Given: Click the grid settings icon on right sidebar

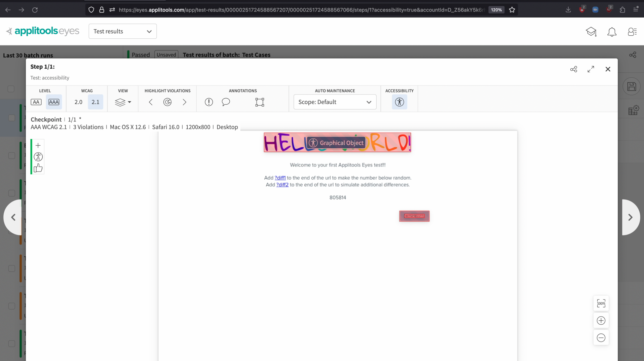Looking at the screenshot, I should 634,110.
